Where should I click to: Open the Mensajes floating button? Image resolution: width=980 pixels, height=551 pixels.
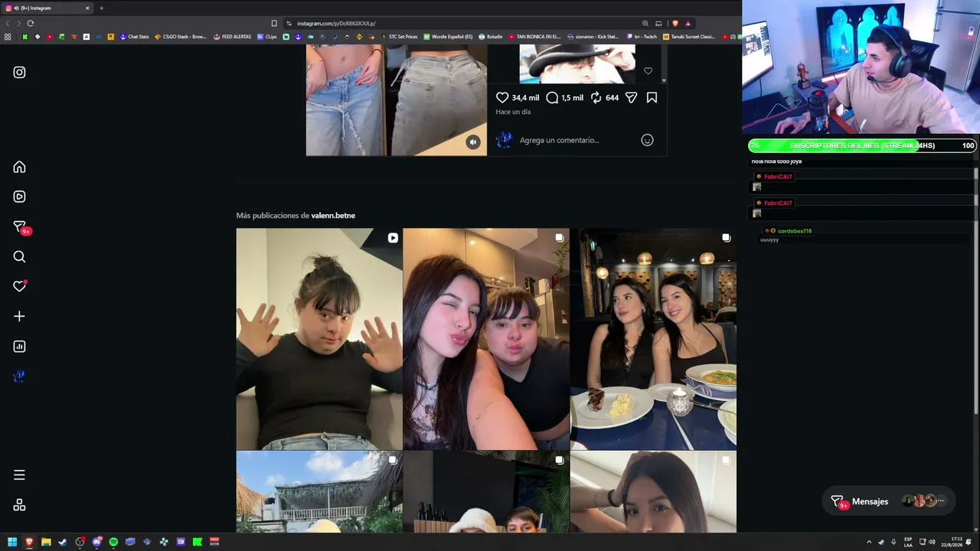point(888,501)
